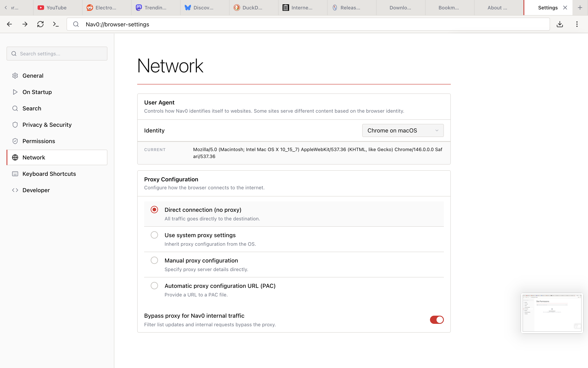The width and height of the screenshot is (588, 368).
Task: Go back using the back arrow
Action: click(x=9, y=24)
